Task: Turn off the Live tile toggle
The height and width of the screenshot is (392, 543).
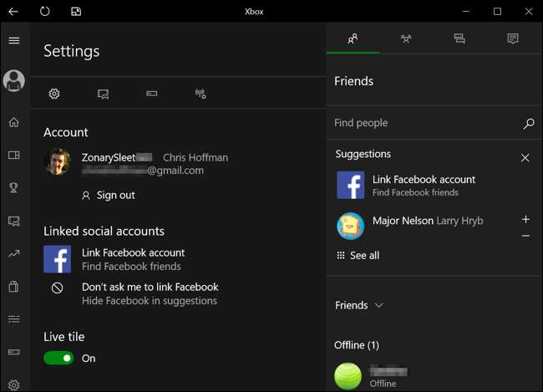Action: (x=58, y=358)
